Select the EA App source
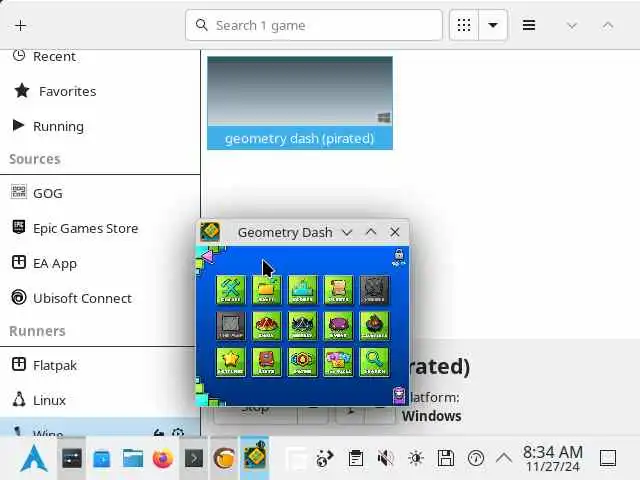Screen dimensions: 640x480 pyautogui.click(x=100, y=263)
